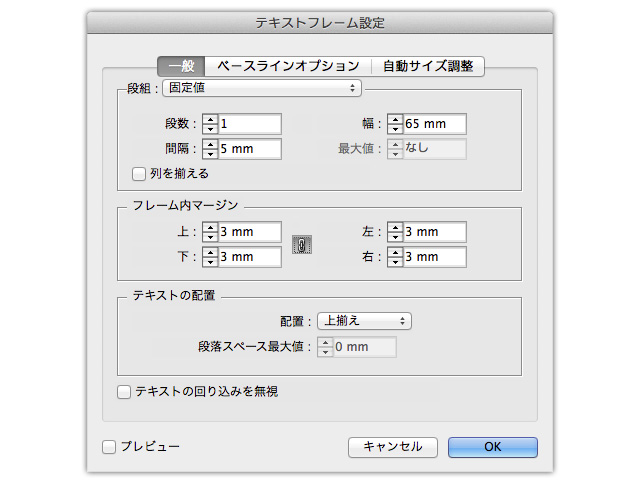
Task: Click the 間隔 stepper arrows
Action: [210, 149]
